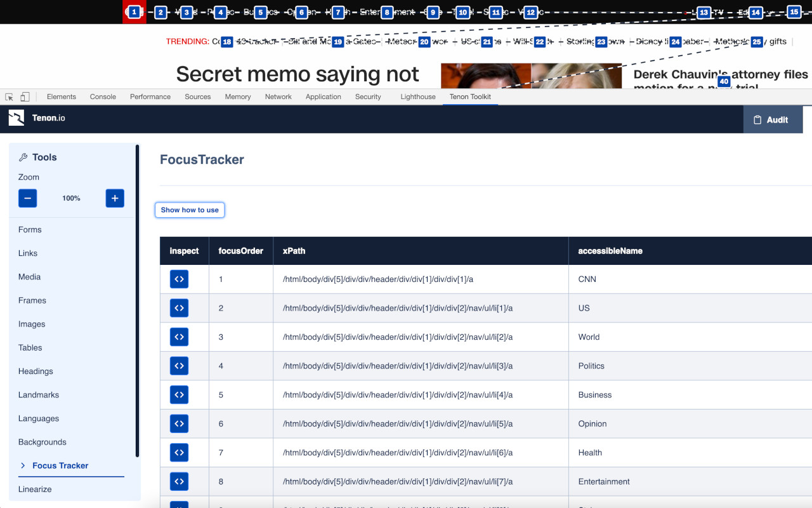Image resolution: width=812 pixels, height=508 pixels.
Task: Click the sidebar vertical scrollbar
Action: [138, 300]
